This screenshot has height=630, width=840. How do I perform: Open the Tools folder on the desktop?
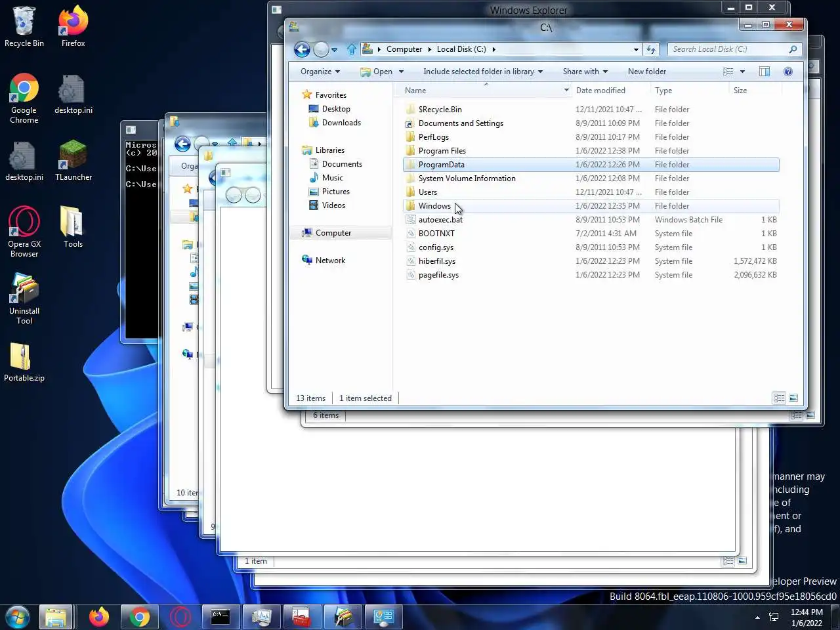click(x=73, y=228)
